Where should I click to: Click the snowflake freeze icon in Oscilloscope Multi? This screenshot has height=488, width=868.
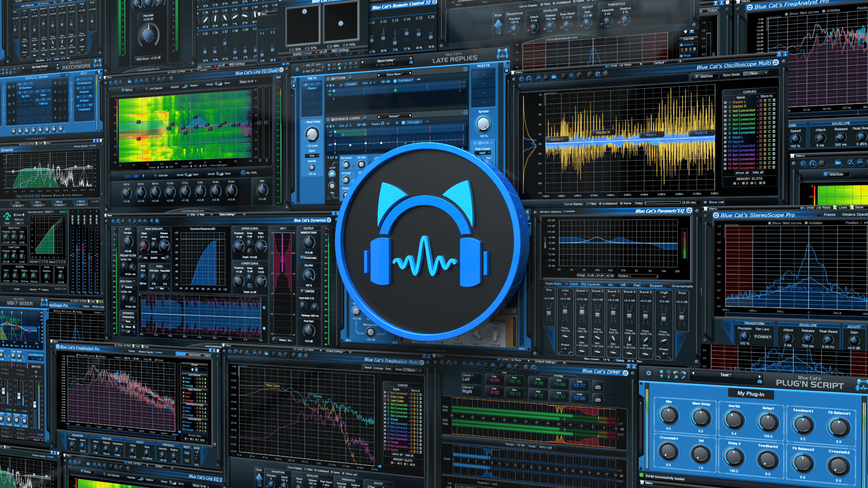point(606,74)
